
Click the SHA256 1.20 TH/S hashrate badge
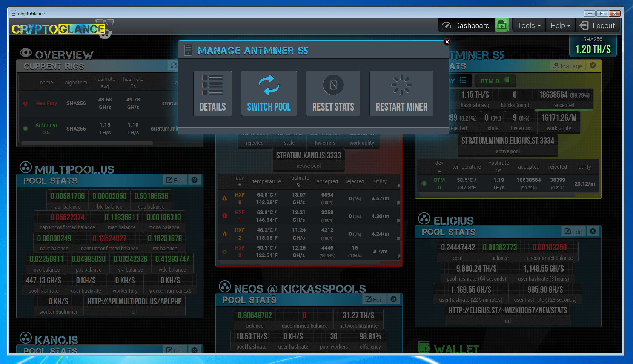(593, 46)
